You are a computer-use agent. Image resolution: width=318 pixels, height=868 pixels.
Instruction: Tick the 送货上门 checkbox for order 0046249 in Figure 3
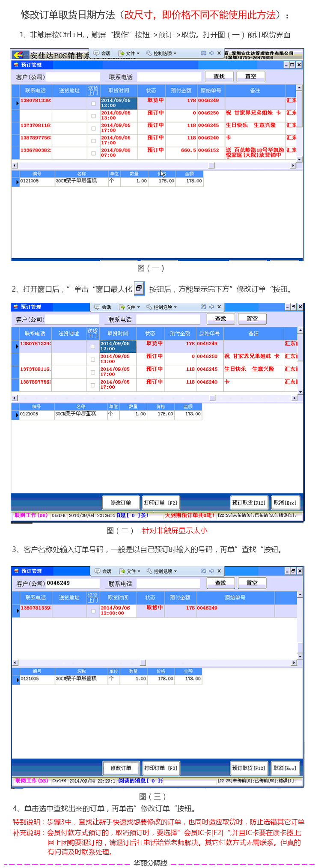(x=93, y=611)
